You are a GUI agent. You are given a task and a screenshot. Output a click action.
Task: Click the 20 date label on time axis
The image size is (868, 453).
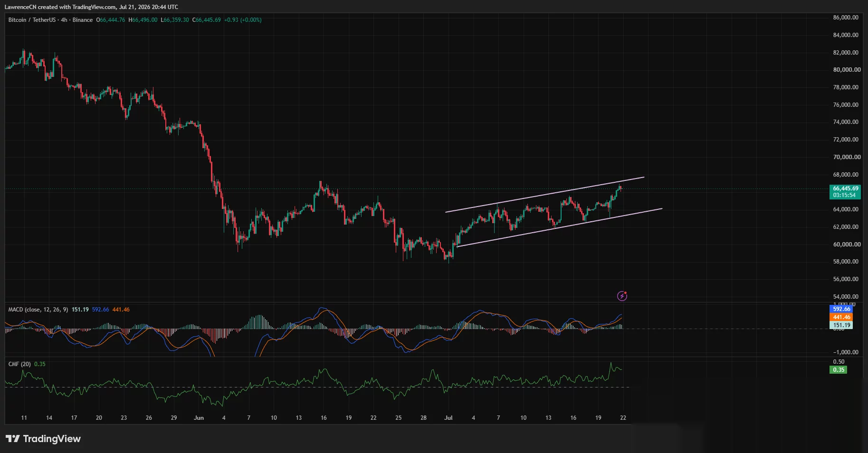tap(99, 418)
